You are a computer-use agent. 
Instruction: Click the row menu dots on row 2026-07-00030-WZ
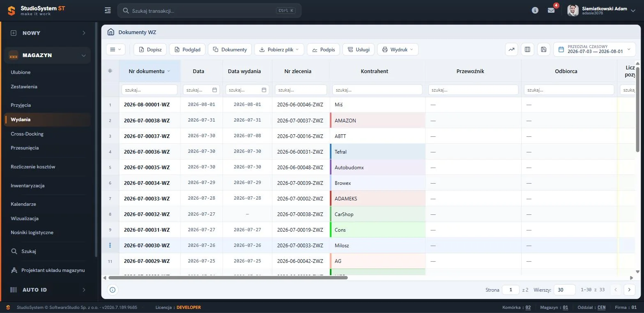110,245
